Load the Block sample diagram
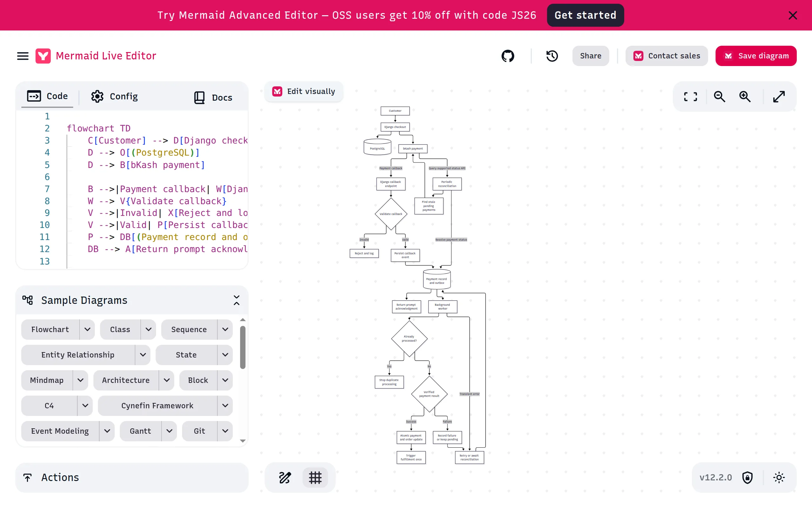Viewport: 812px width, 508px height. [x=198, y=380]
